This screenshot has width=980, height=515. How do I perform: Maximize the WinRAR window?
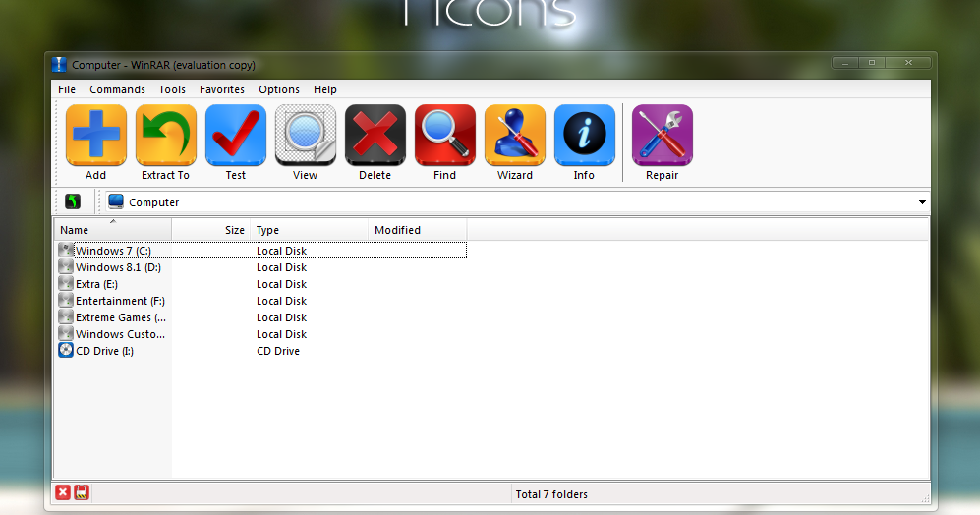(x=871, y=63)
